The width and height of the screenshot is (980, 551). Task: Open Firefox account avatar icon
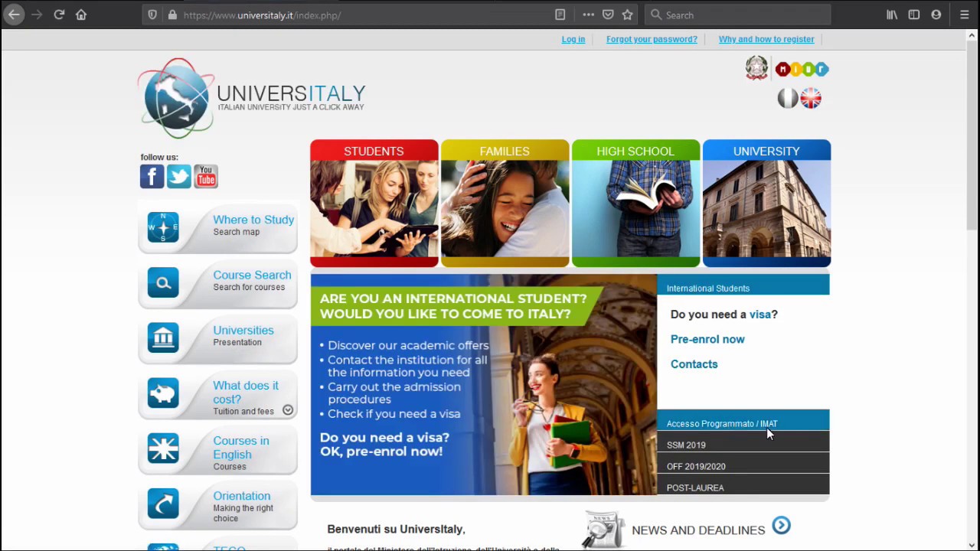pos(936,15)
